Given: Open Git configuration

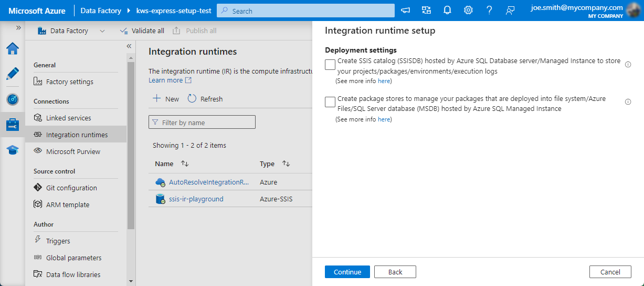Looking at the screenshot, I should 71,188.
